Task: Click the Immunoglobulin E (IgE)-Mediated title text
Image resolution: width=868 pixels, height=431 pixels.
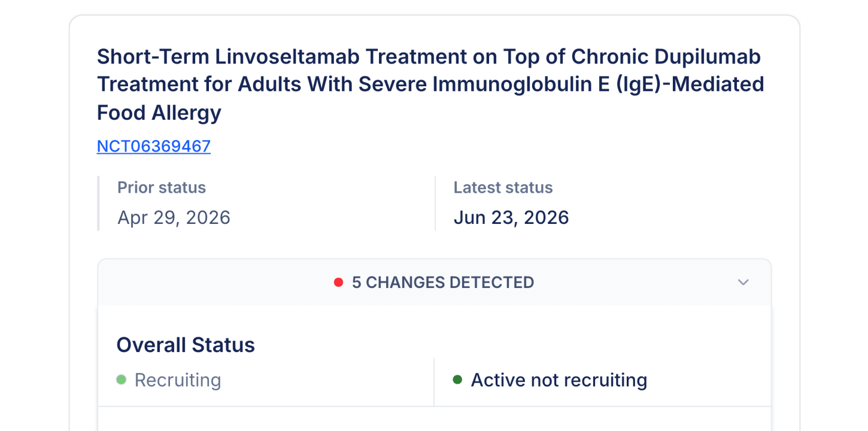Action: pyautogui.click(x=599, y=84)
